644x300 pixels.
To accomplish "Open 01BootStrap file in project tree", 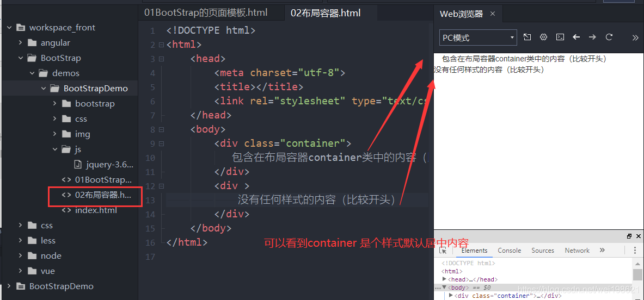I will [103, 179].
